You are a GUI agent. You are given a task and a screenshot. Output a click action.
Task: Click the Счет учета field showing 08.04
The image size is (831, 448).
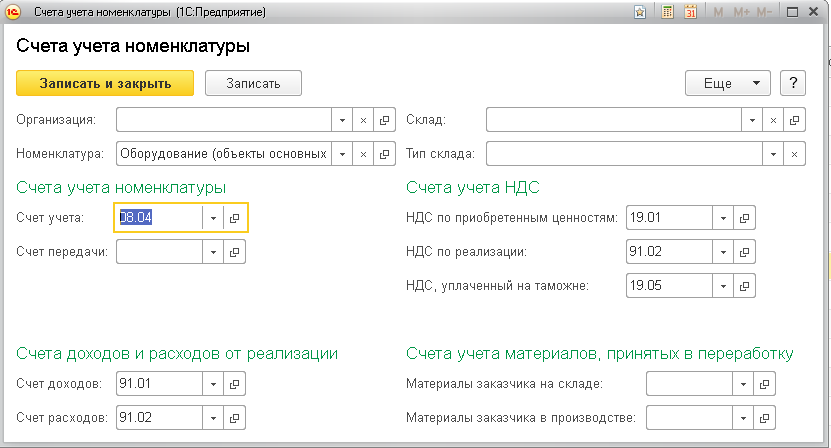pos(159,217)
